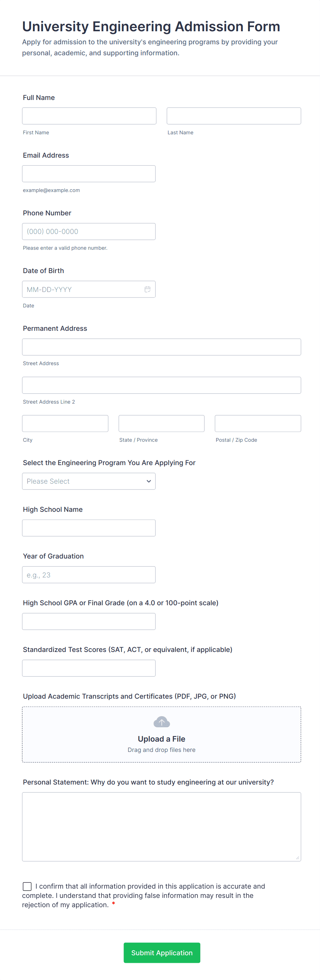Expand the Engineering Program dropdown arrow
The width and height of the screenshot is (320, 980).
click(149, 481)
